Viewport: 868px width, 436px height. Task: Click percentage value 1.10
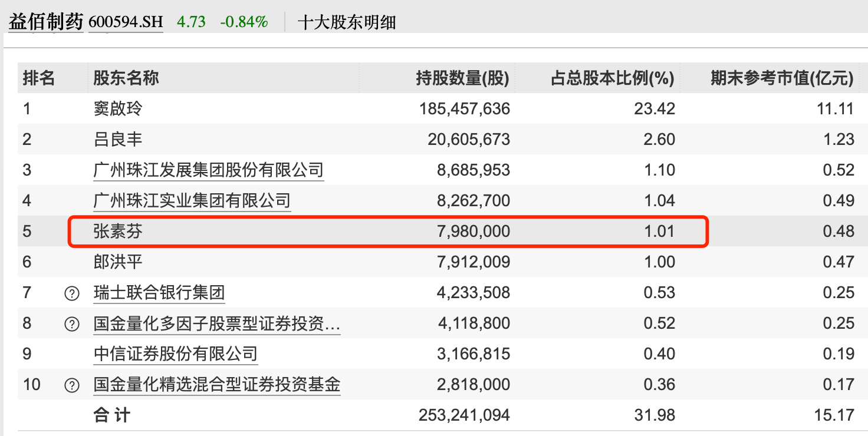(660, 170)
